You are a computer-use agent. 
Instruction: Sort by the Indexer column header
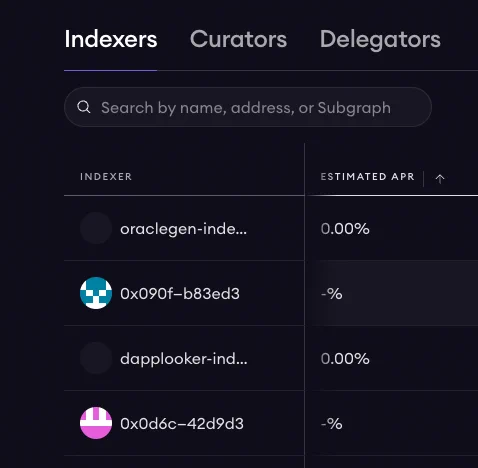106,176
